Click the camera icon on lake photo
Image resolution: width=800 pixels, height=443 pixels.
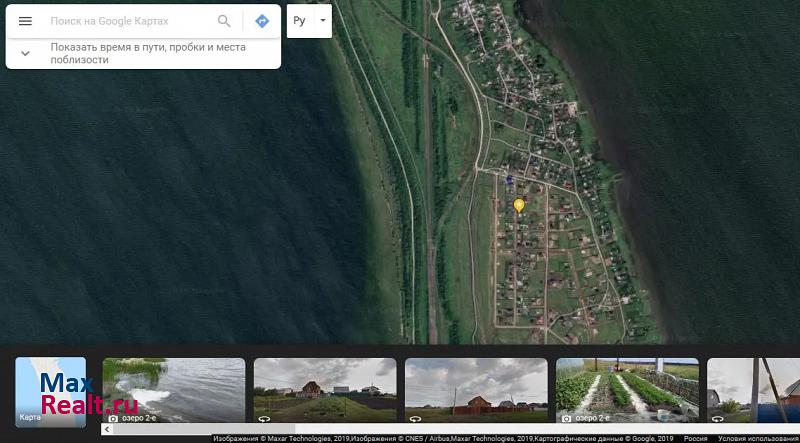pos(112,418)
